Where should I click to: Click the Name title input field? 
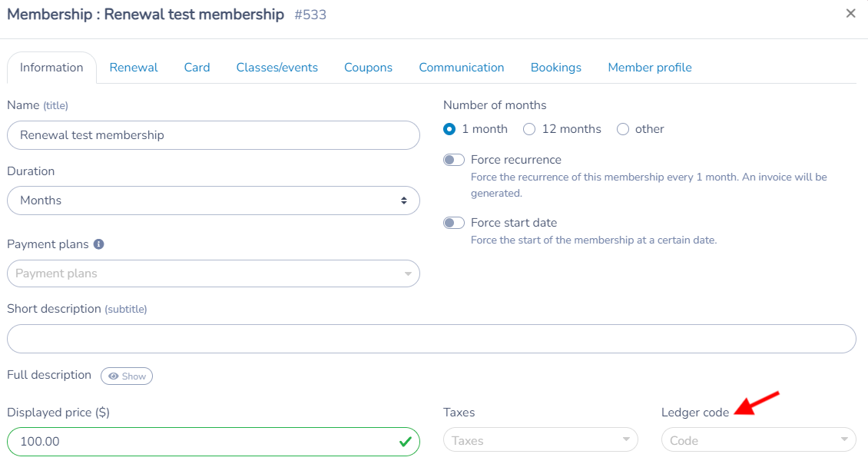[x=213, y=135]
